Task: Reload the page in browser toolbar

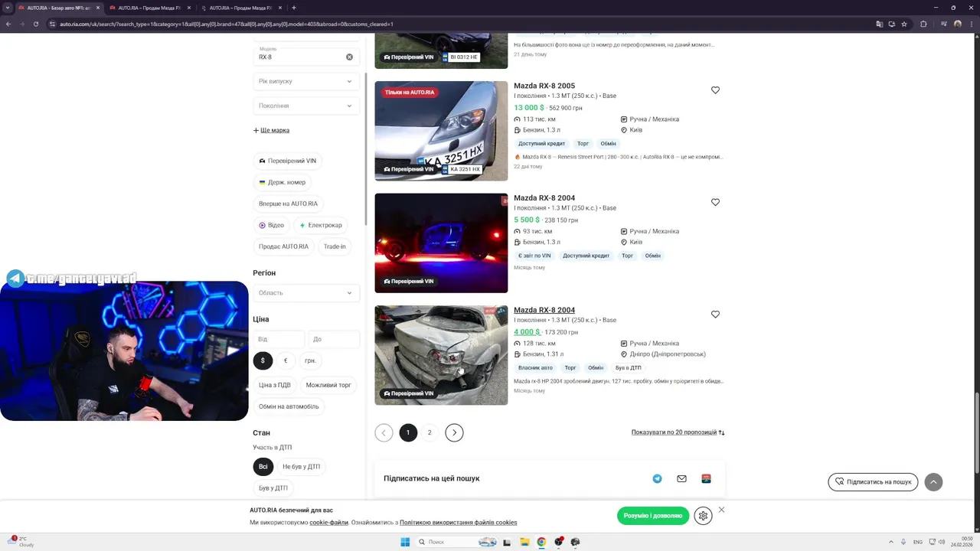Action: (35, 24)
